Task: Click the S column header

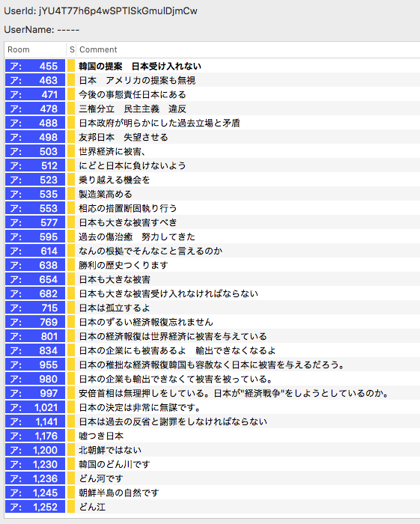Action: click(72, 50)
